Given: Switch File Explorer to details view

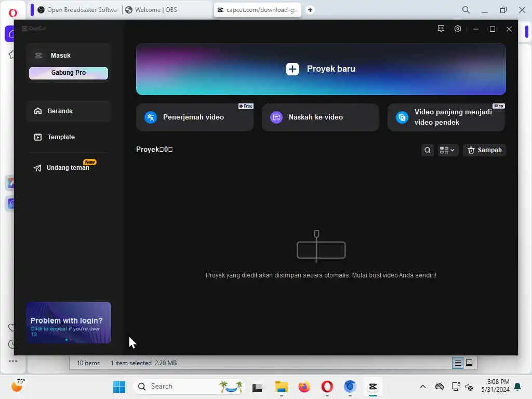Looking at the screenshot, I should [458, 363].
